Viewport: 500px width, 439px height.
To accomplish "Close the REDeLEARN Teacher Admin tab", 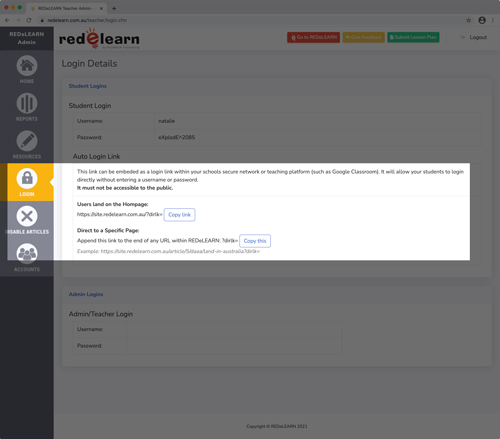I will tap(101, 8).
